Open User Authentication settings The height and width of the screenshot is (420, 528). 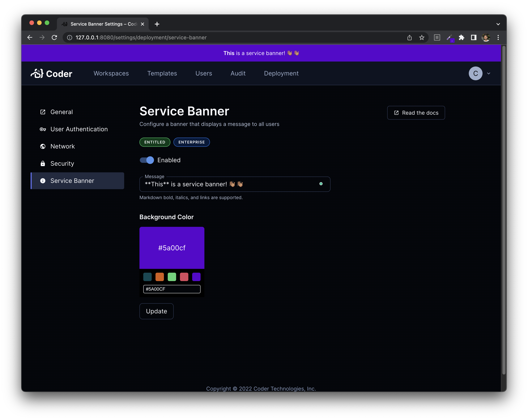click(x=79, y=129)
